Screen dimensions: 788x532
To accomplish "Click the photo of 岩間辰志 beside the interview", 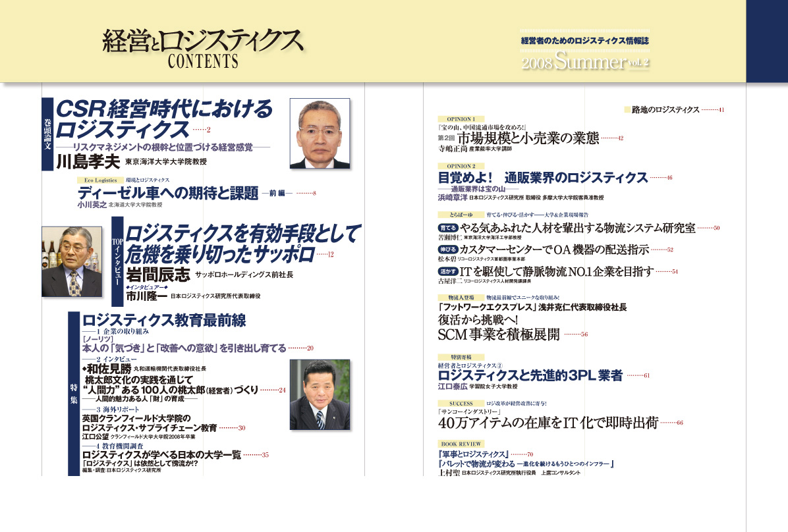I will click(x=72, y=261).
